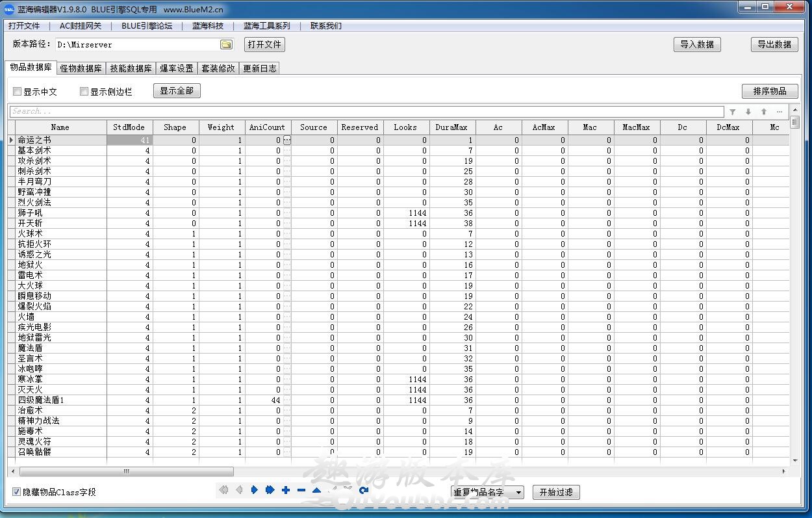Jump to last record in navigator
This screenshot has height=518, width=812.
(x=270, y=490)
